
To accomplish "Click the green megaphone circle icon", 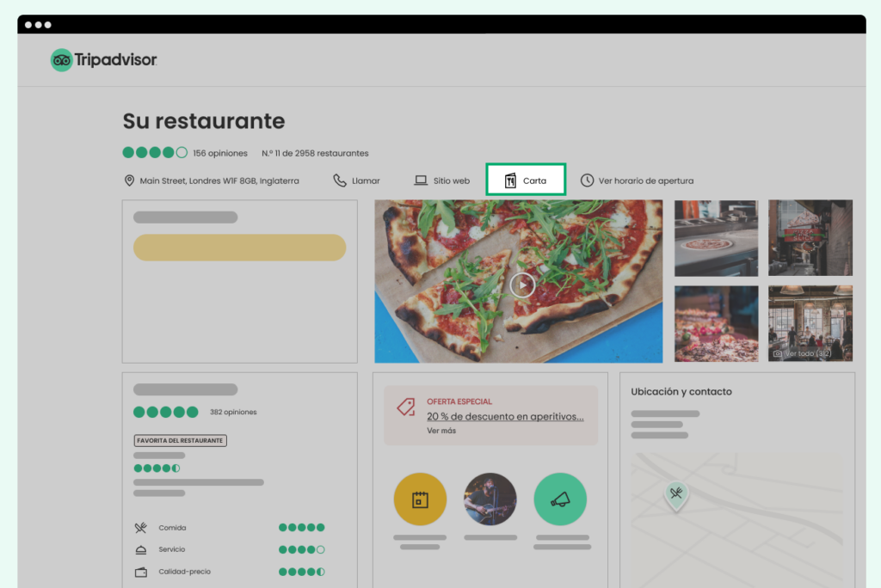I will click(x=560, y=499).
